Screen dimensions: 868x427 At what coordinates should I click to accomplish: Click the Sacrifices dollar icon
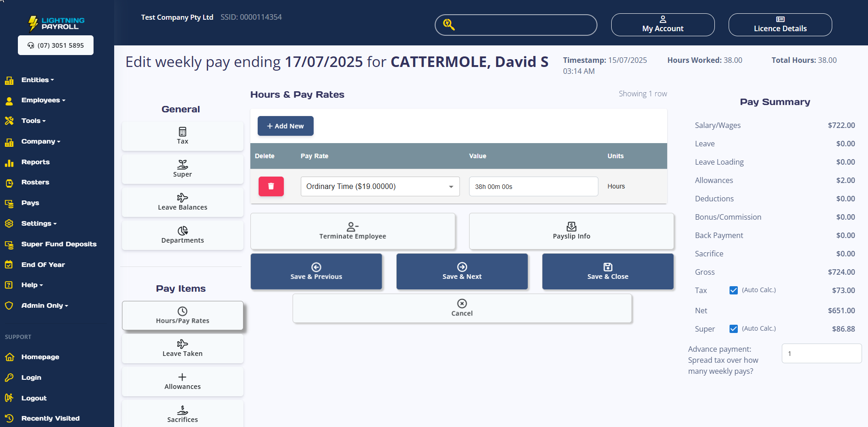(182, 410)
